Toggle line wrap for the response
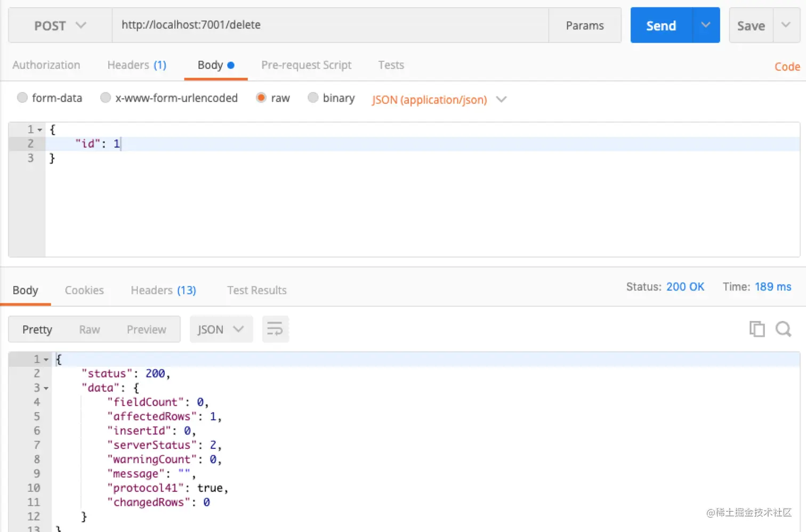 (275, 329)
